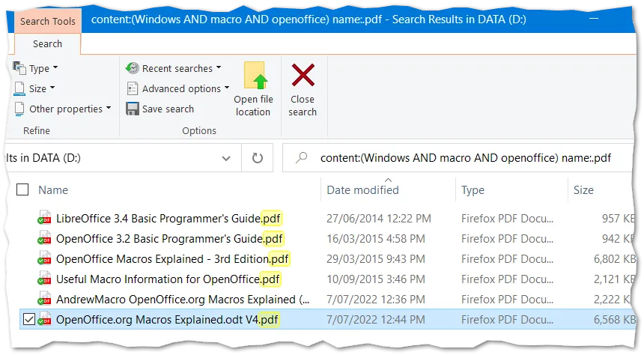Click PDF icon of LibreOffice 3.4 guide
This screenshot has width=644, height=355.
[45, 219]
